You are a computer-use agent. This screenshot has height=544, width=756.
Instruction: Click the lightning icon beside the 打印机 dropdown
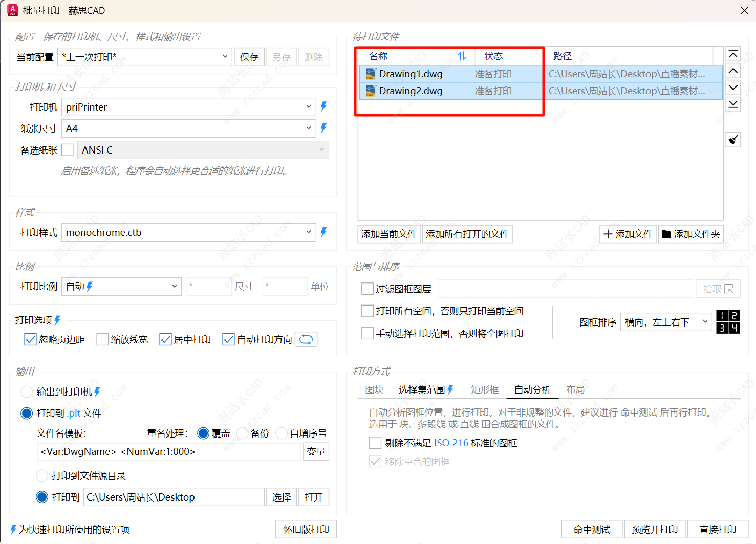pyautogui.click(x=323, y=107)
